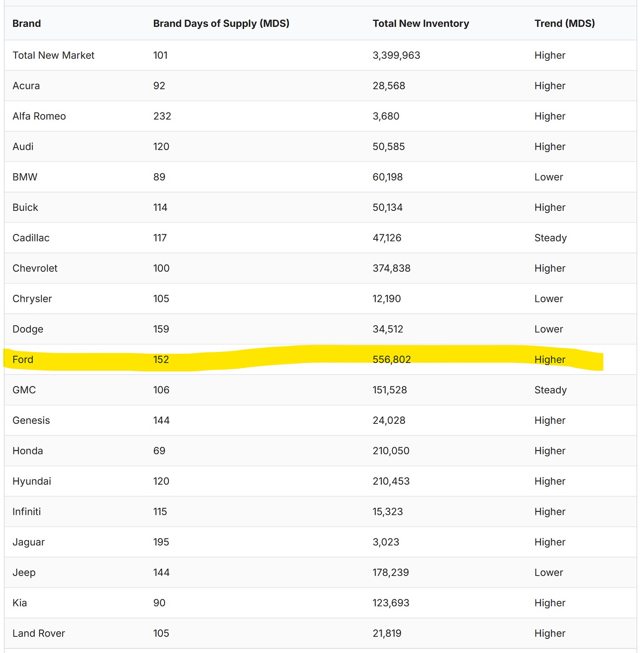
Task: Click the Total New Inventory header
Action: [x=420, y=23]
